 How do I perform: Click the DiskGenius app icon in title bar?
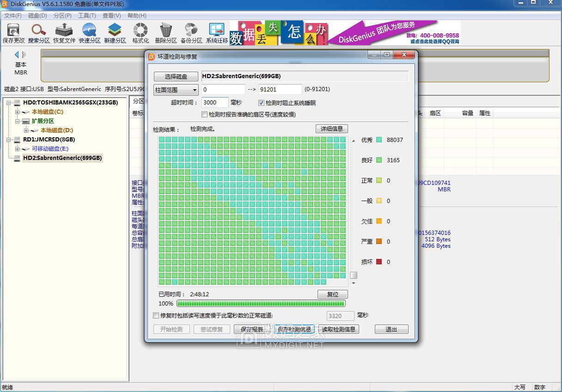coord(5,4)
